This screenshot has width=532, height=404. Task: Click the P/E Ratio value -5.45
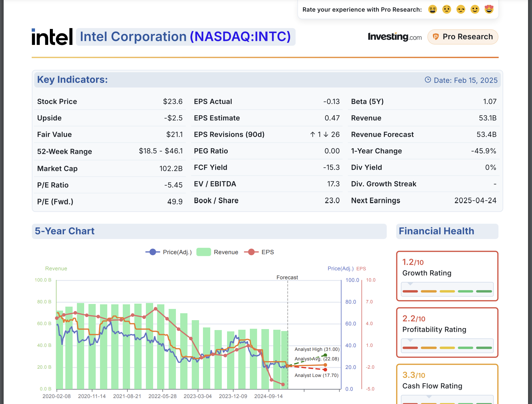point(173,185)
